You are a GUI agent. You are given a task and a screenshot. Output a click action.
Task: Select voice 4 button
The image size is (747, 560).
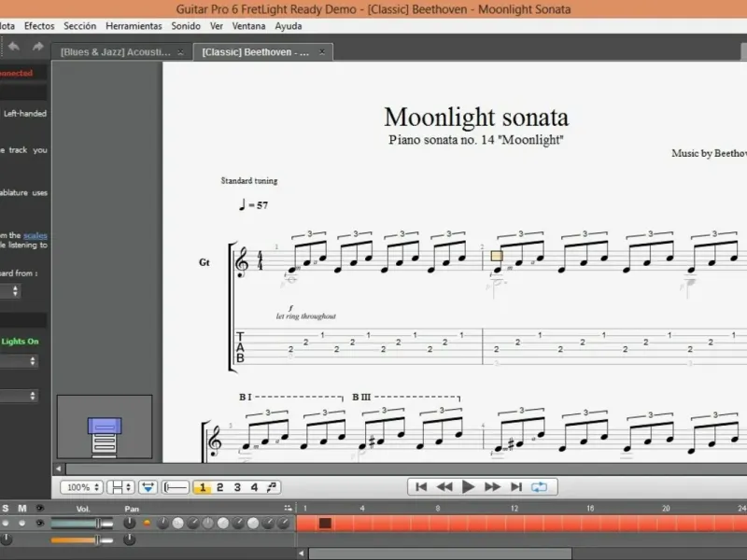[254, 487]
